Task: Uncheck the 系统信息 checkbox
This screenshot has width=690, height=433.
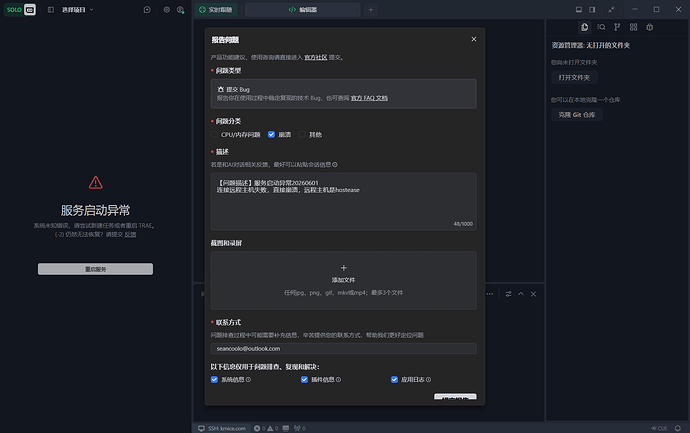Action: click(x=214, y=379)
